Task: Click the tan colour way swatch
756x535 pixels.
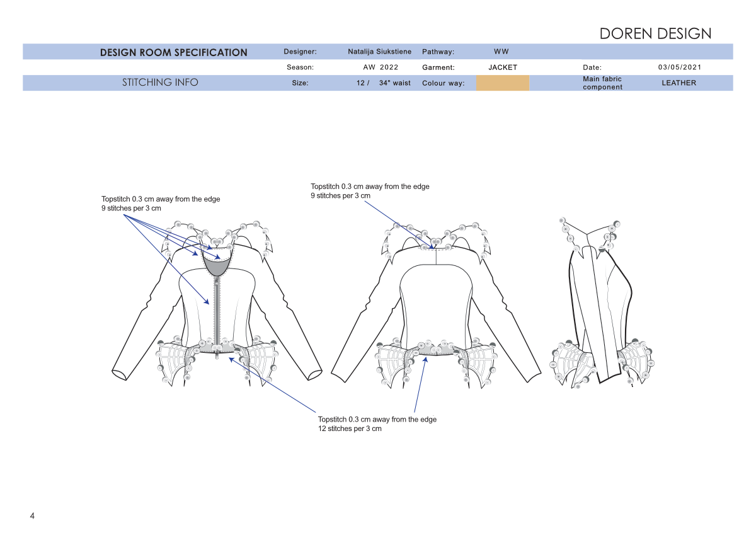Action: point(503,83)
